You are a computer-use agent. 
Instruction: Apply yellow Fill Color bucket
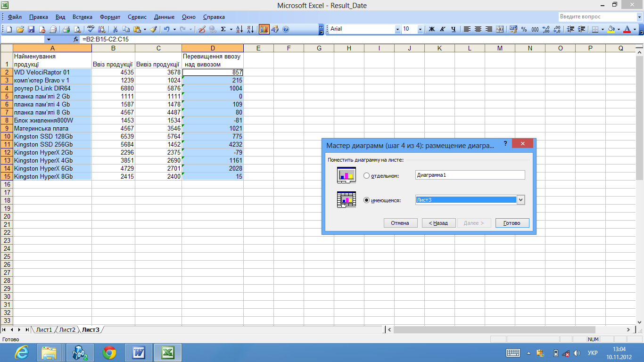(611, 29)
